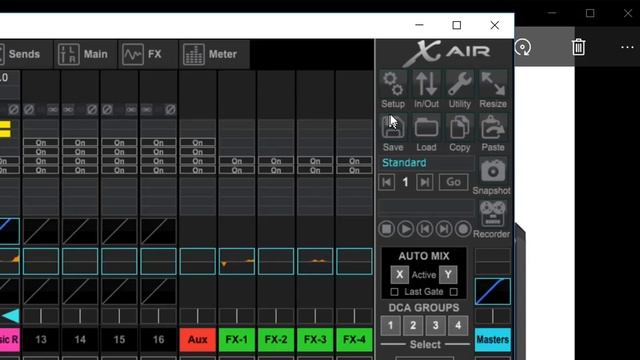This screenshot has width=640, height=360.
Task: Click the Load folder icon
Action: tap(427, 128)
